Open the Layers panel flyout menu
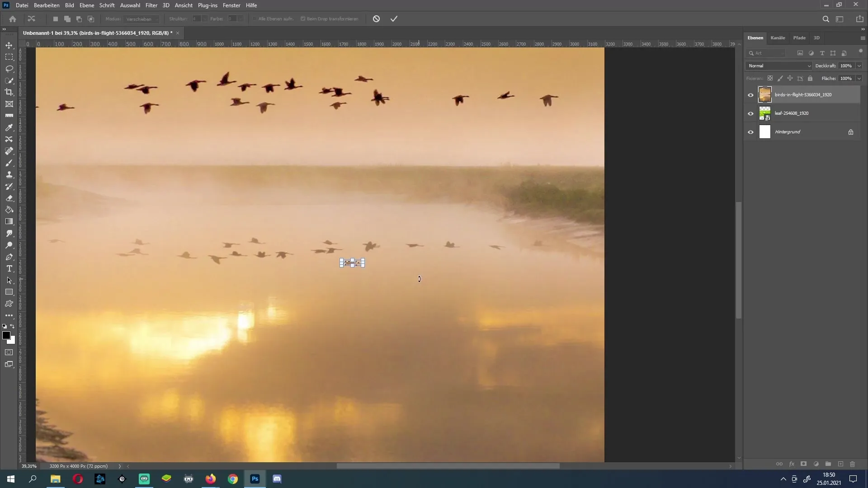The image size is (868, 488). pyautogui.click(x=863, y=38)
